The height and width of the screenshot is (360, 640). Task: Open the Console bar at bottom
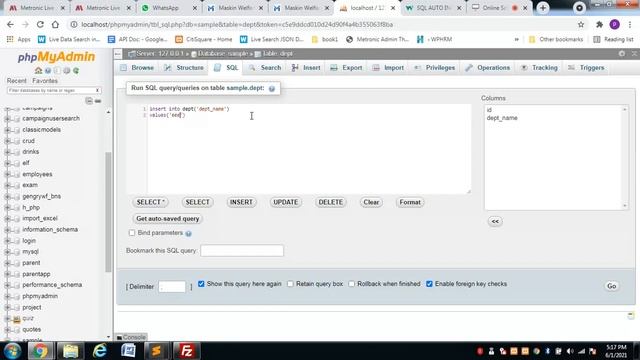click(x=131, y=337)
